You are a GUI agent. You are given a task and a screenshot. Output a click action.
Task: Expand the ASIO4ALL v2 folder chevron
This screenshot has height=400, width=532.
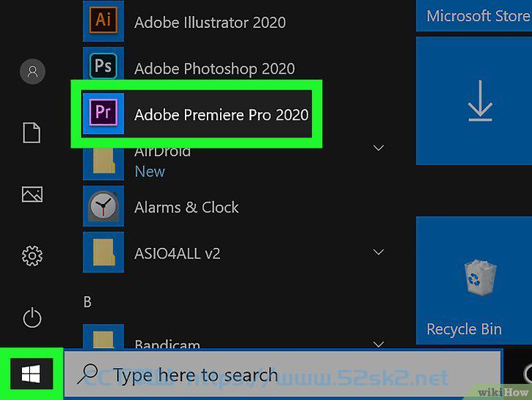(x=379, y=252)
